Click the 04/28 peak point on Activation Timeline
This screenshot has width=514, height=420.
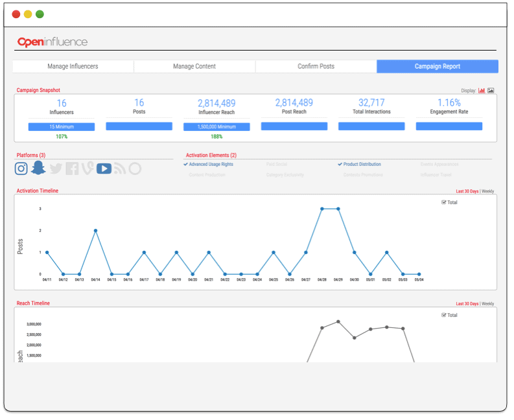tap(322, 209)
